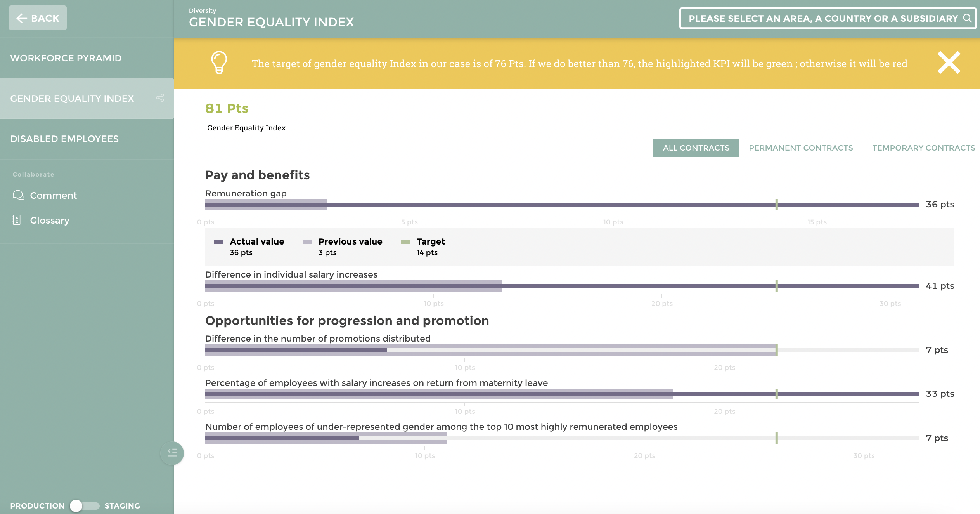Open the Workforce Pyramid menu item

click(x=66, y=58)
